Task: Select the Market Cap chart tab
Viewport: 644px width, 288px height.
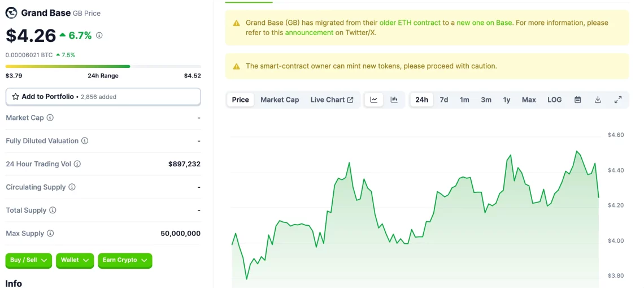Action: [x=280, y=100]
